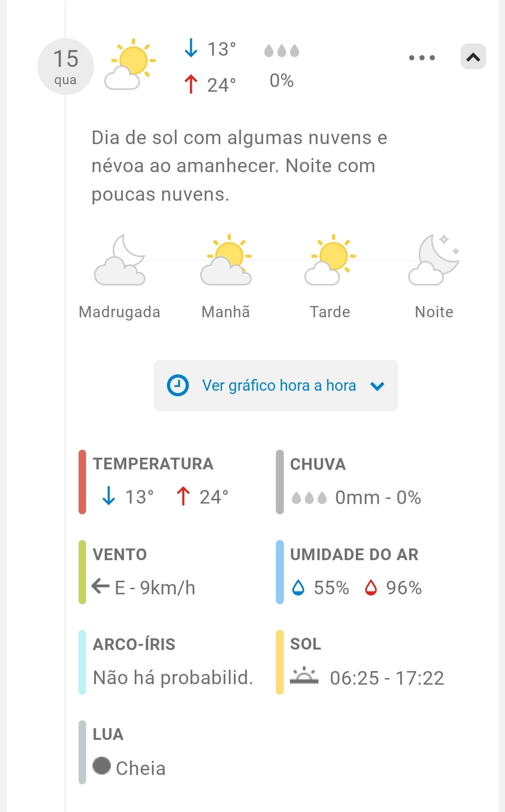Tap the Tarde sunny weather icon

(x=330, y=260)
